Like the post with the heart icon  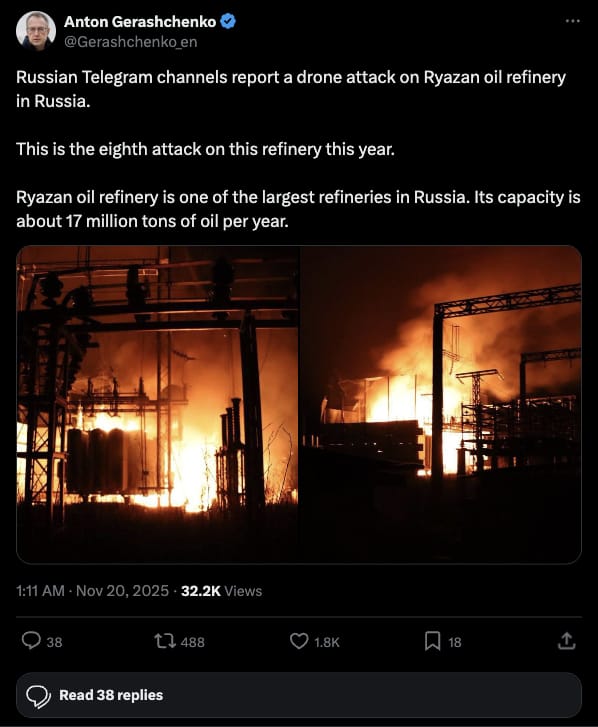point(299,641)
